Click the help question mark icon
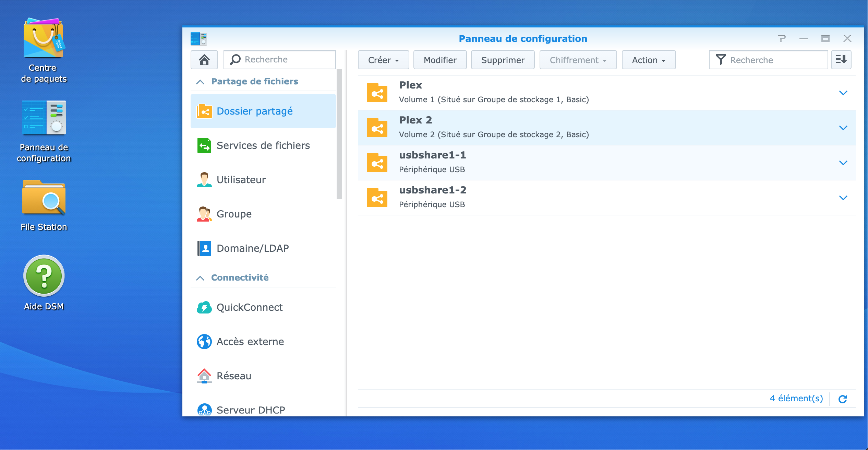The width and height of the screenshot is (868, 450). coord(782,38)
